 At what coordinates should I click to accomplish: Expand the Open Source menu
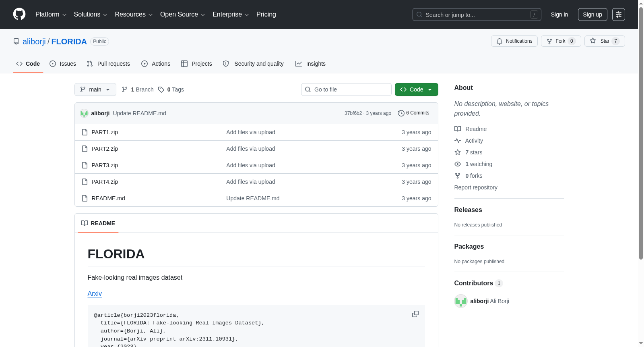tap(183, 15)
